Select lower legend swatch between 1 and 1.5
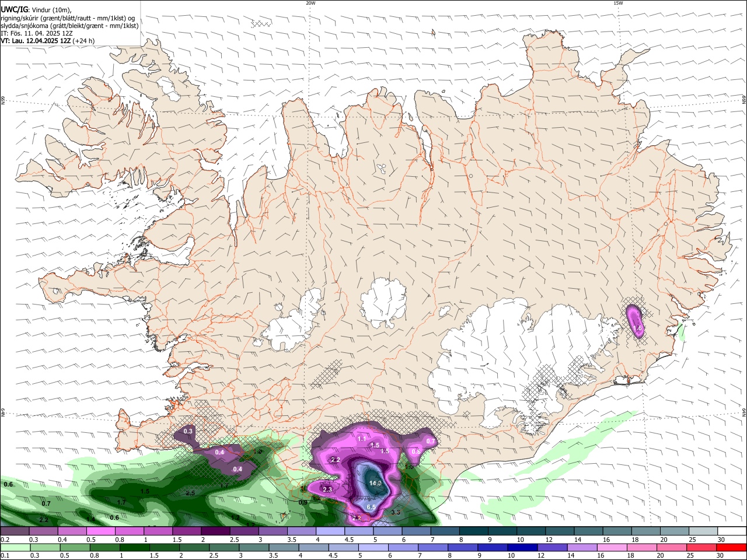747x560 pixels. [x=135, y=548]
